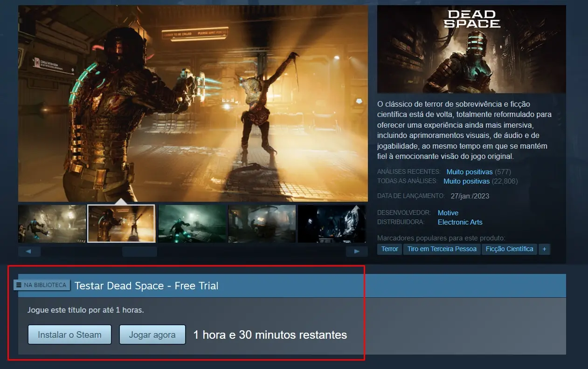Advance gallery with the right arrow icon
This screenshot has height=369, width=588.
pyautogui.click(x=357, y=251)
